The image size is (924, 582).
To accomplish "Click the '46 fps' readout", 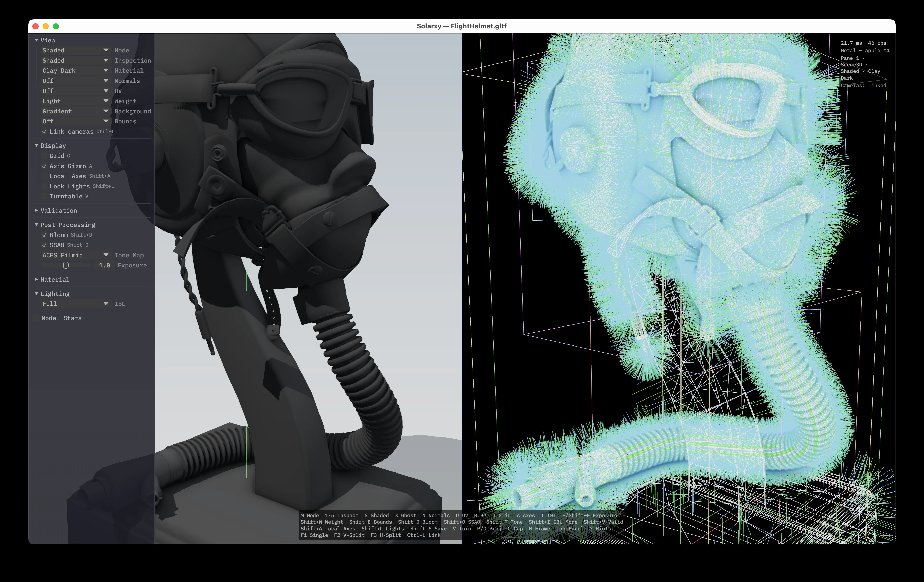I will pos(877,43).
